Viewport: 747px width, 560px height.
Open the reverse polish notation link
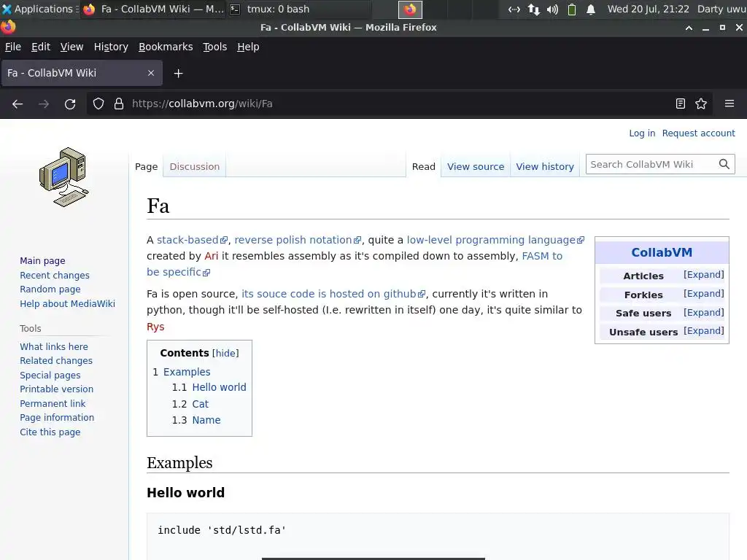tap(298, 240)
